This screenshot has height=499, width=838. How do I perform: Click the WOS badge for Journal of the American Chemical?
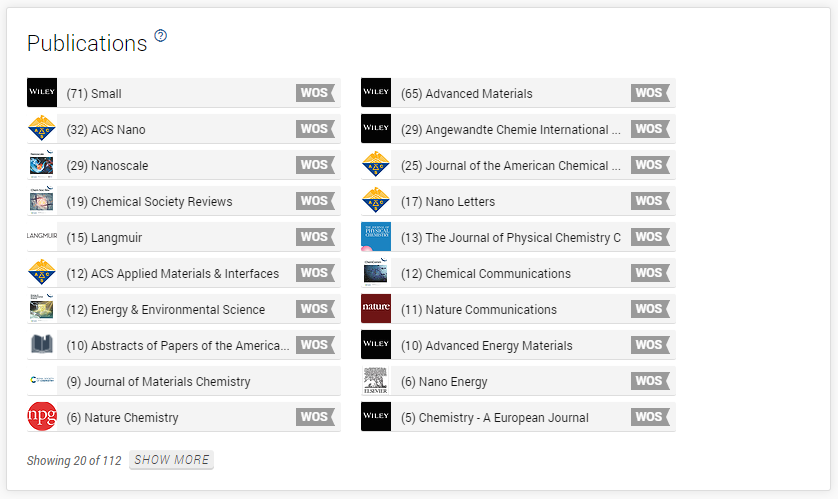[x=650, y=165]
